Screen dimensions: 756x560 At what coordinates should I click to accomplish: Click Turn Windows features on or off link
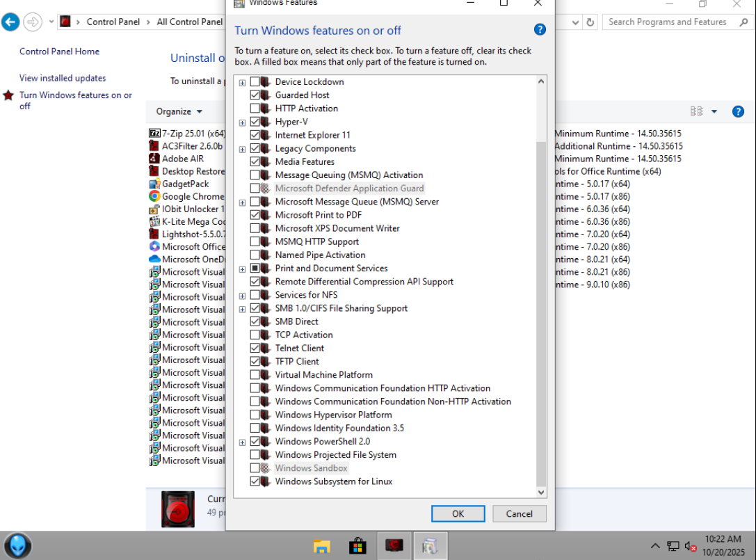point(76,100)
